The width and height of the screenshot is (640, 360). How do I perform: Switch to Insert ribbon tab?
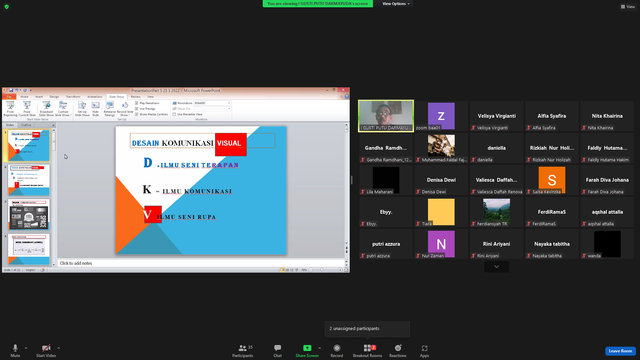39,97
